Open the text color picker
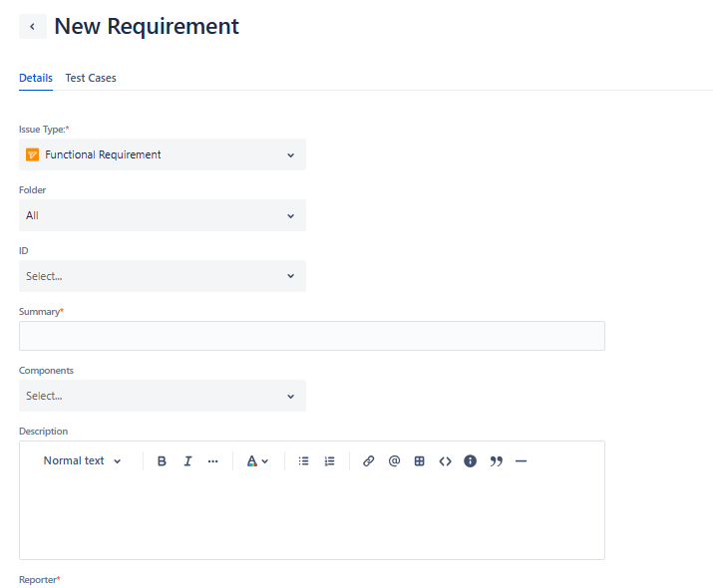 (257, 461)
